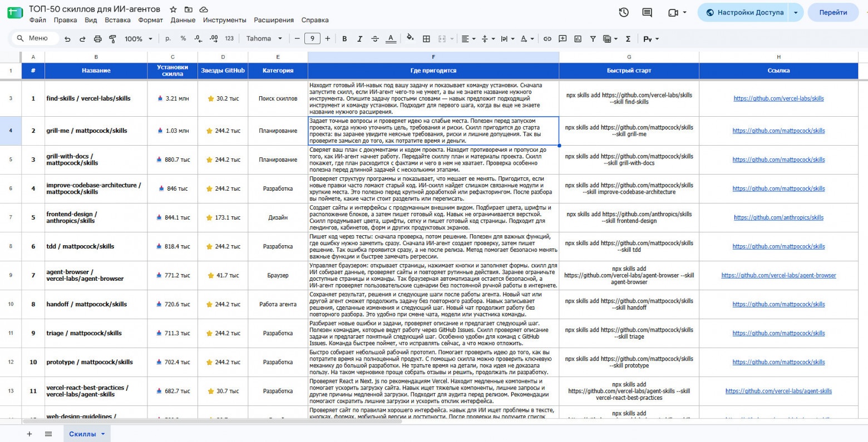This screenshot has height=442, width=868.
Task: Open the Скиллы sheet tab menu arrow
Action: tap(103, 434)
